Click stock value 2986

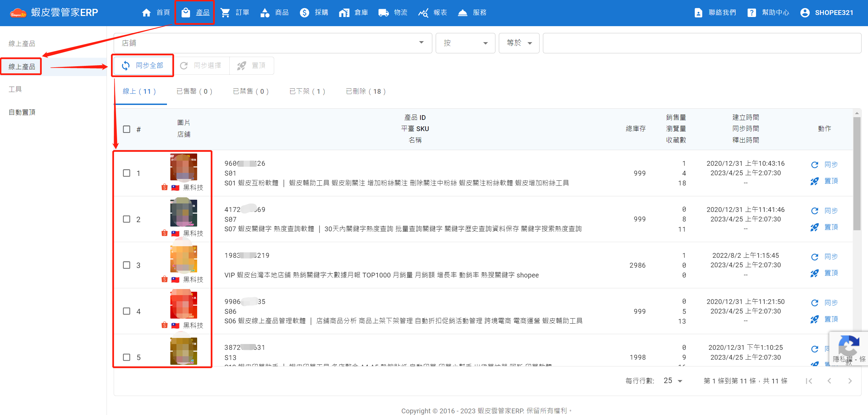pyautogui.click(x=638, y=265)
